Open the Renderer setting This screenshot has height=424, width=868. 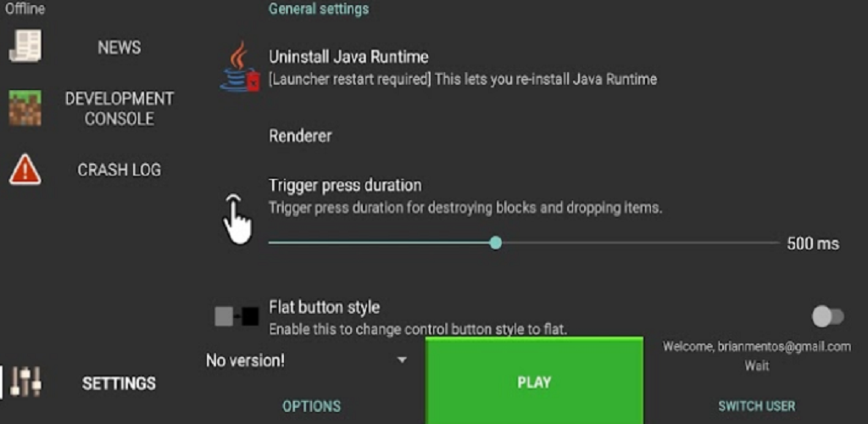[301, 136]
